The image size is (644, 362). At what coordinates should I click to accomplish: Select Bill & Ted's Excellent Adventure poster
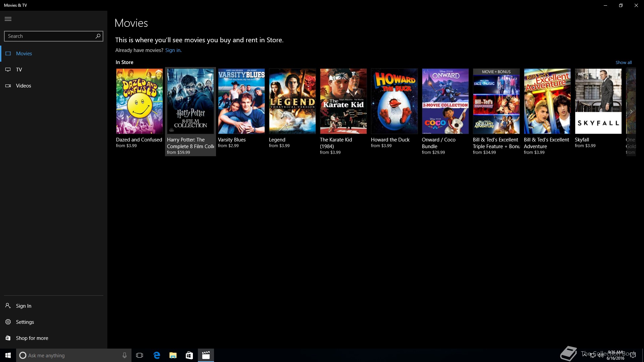coord(547,101)
